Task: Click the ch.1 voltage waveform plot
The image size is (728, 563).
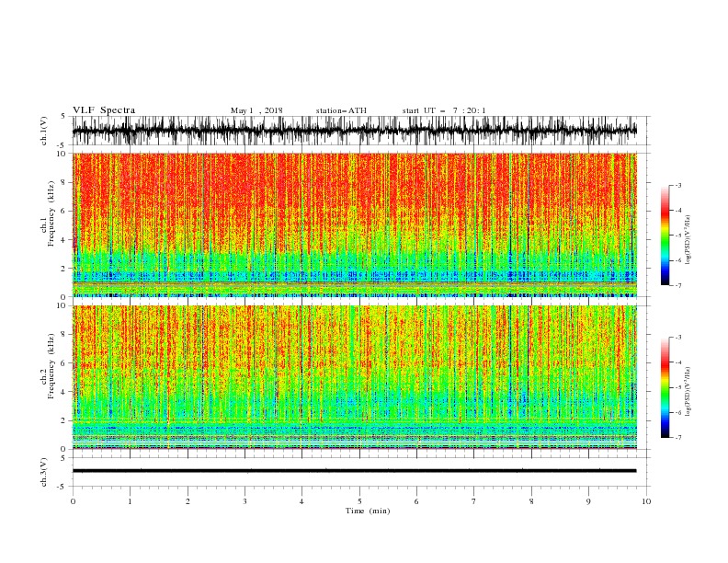Action: (354, 131)
